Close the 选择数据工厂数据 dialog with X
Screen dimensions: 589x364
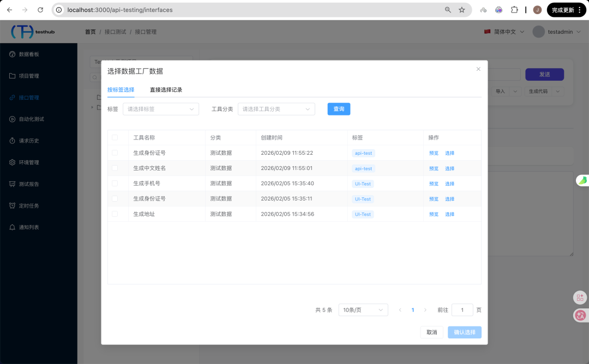click(478, 69)
